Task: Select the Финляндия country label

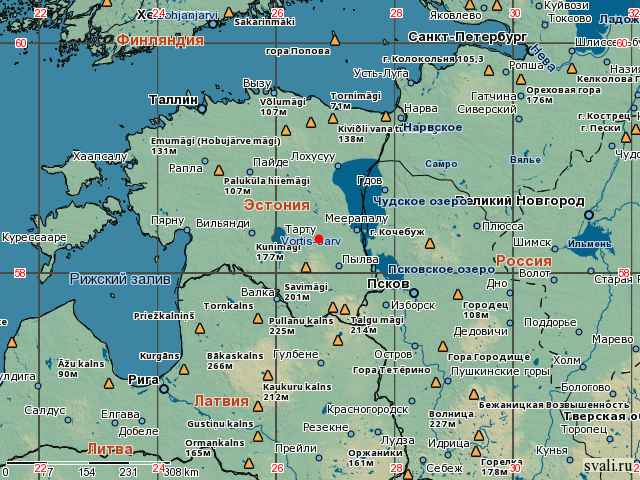Action: (160, 41)
